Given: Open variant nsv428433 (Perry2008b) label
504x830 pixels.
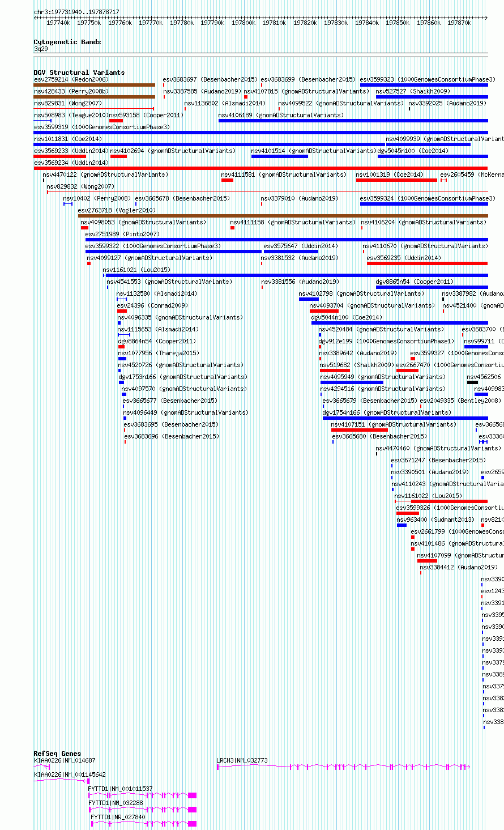Looking at the screenshot, I should pos(71,91).
